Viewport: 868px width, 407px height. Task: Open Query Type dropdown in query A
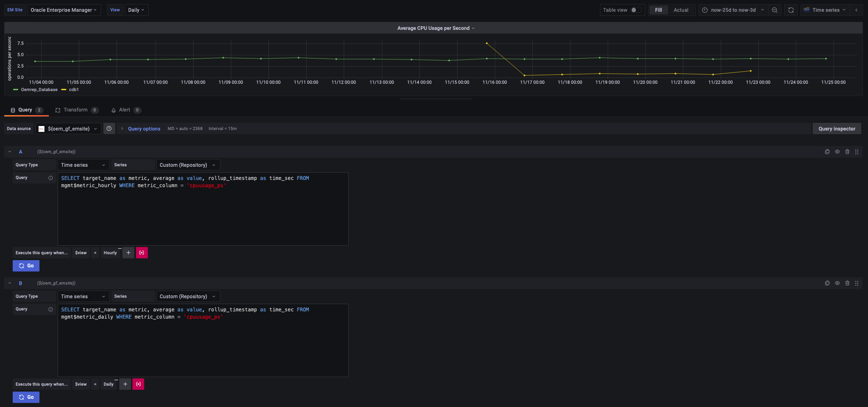(83, 165)
